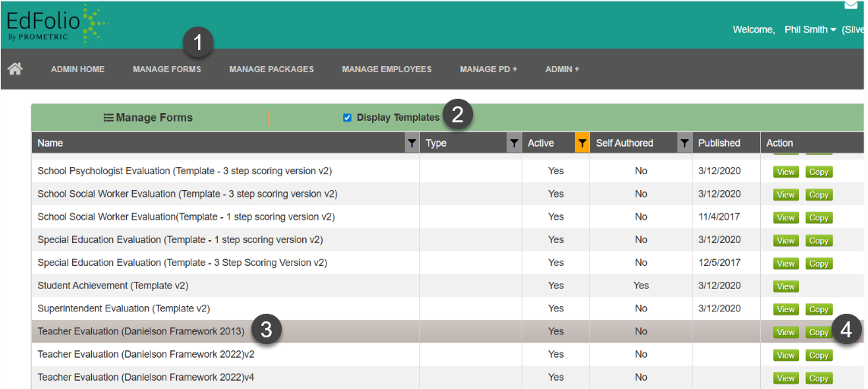Copy School Psychologist Evaluation template

[x=819, y=172]
